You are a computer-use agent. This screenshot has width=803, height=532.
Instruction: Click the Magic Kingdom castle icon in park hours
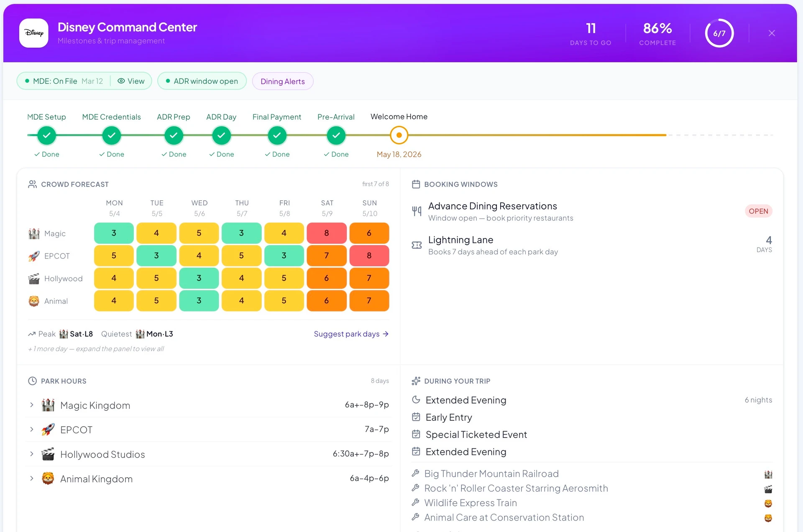[48, 405]
